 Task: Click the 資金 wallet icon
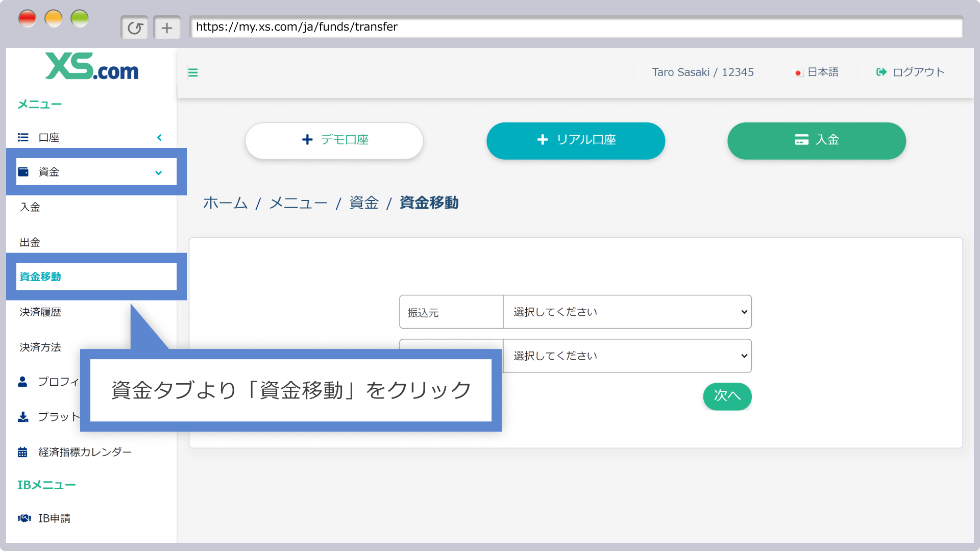(23, 172)
